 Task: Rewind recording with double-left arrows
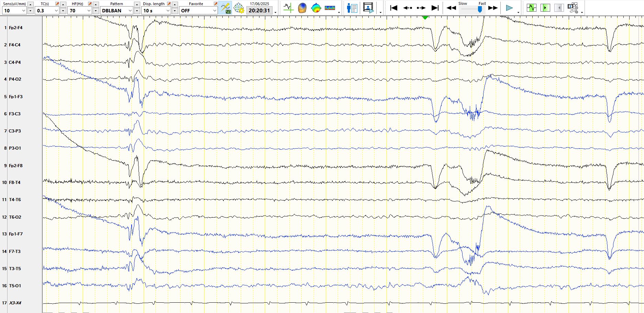[x=451, y=8]
